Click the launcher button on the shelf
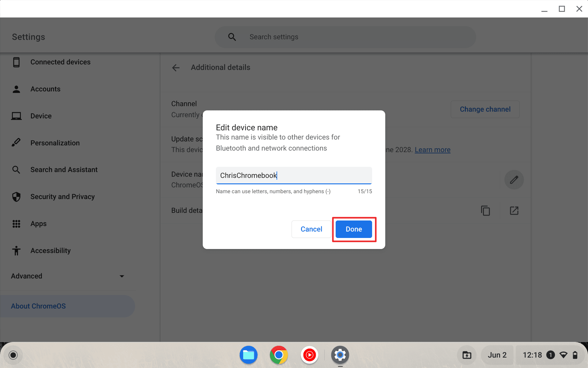 pyautogui.click(x=13, y=355)
